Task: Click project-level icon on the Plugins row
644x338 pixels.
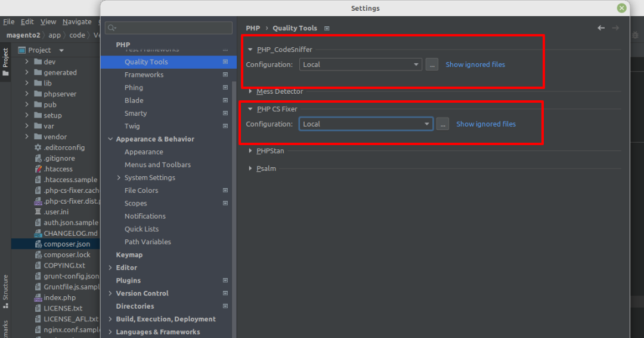Action: 225,281
